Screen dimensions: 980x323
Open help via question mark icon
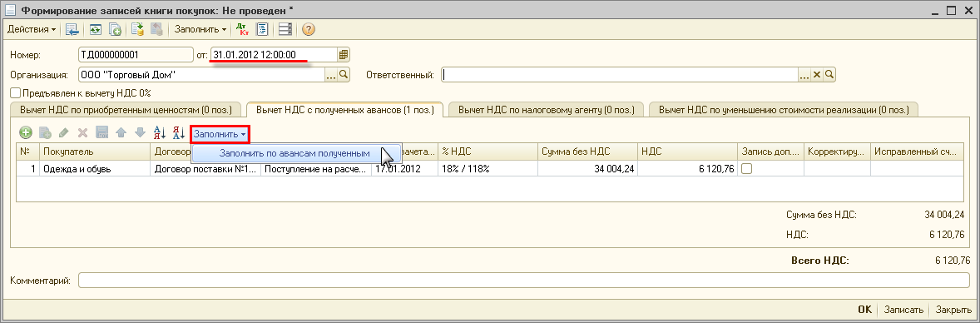coord(308,29)
